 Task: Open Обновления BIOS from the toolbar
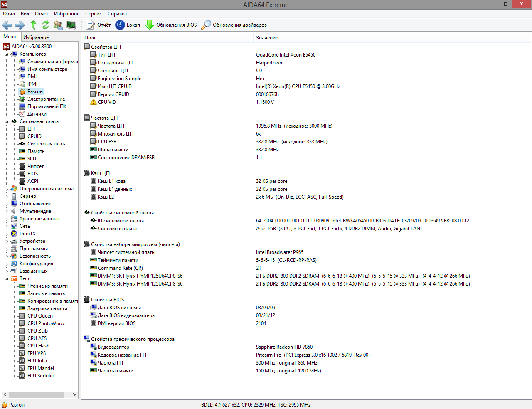tap(171, 25)
